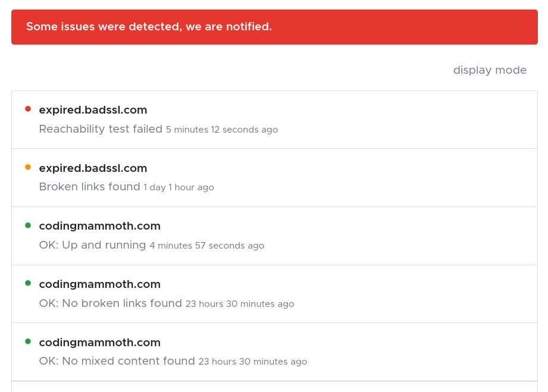Select the Broken links found message

(x=89, y=187)
